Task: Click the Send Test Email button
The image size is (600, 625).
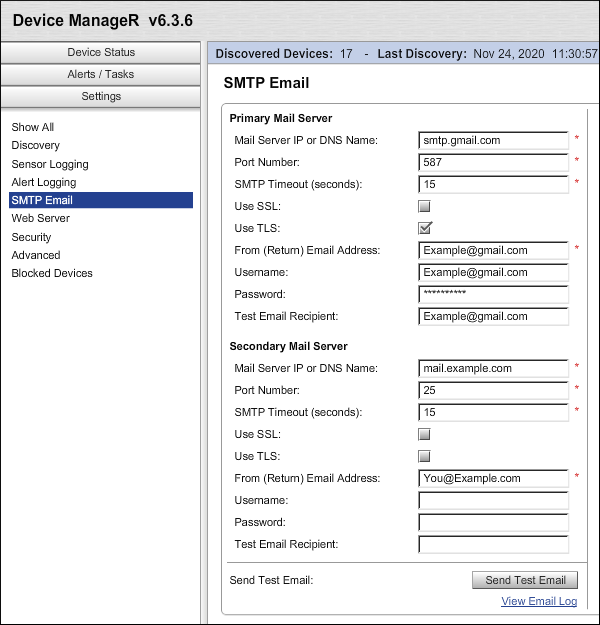Action: pos(525,580)
